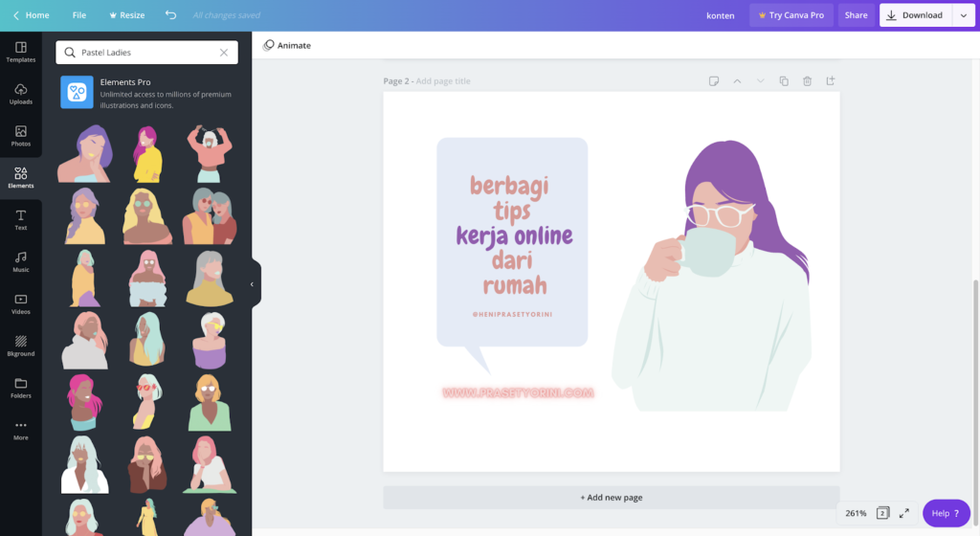The height and width of the screenshot is (536, 980).
Task: Click Add new page button
Action: [x=611, y=498]
